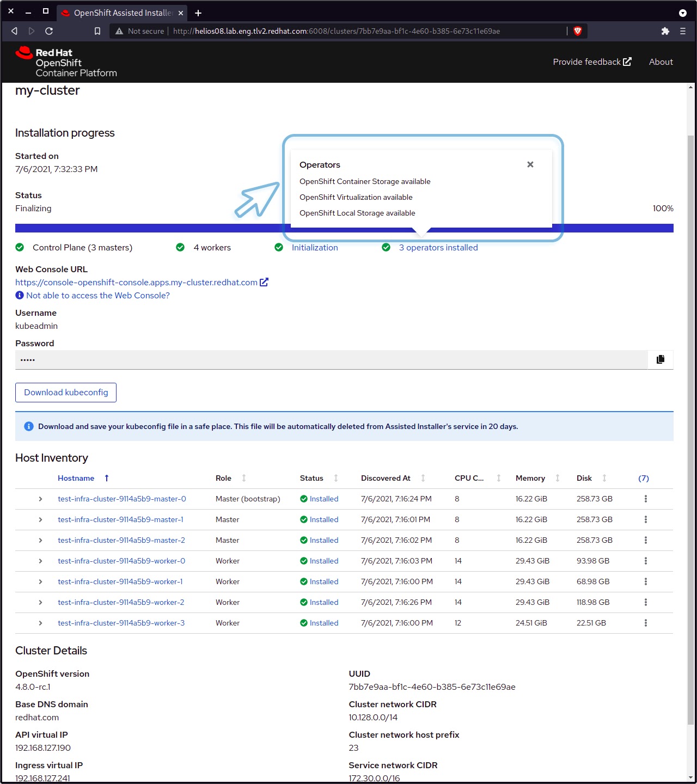Expand details for the bootstrap master host
This screenshot has width=697, height=784.
click(x=40, y=499)
